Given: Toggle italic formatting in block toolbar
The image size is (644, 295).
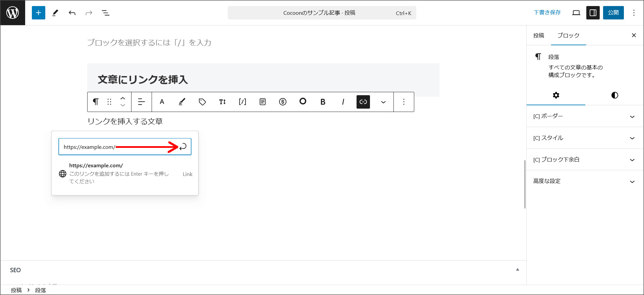Looking at the screenshot, I should click(343, 102).
